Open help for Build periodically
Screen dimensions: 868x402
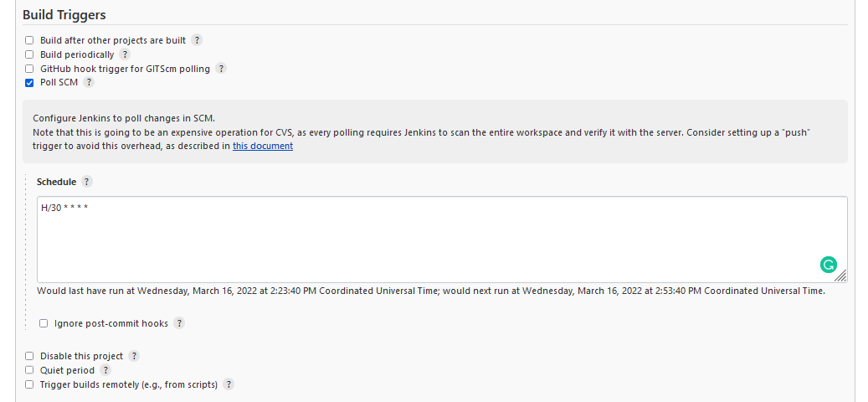pos(125,54)
